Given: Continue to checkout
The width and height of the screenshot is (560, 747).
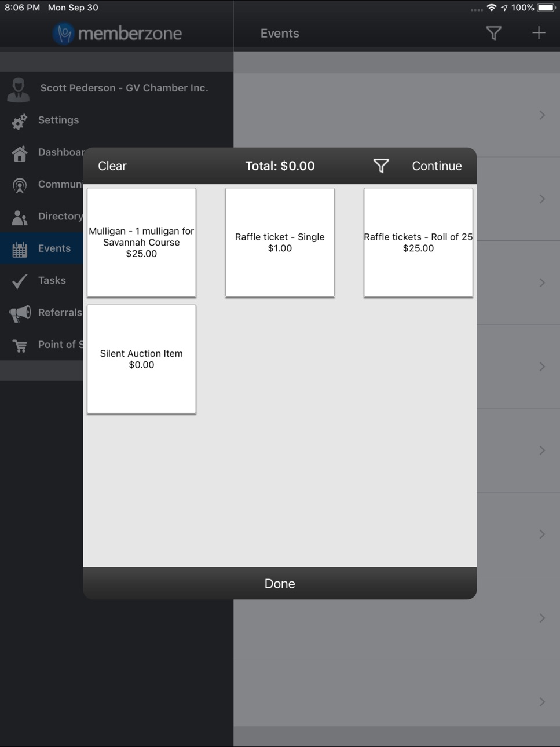Looking at the screenshot, I should click(437, 166).
